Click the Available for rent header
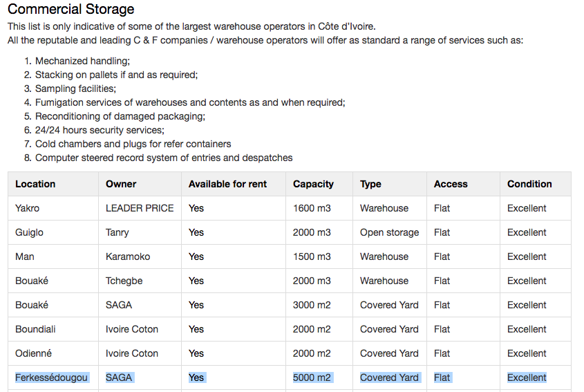 tap(227, 184)
